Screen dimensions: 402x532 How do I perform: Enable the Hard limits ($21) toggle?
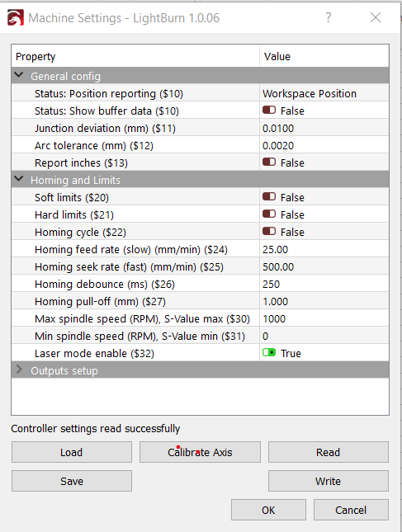click(269, 214)
